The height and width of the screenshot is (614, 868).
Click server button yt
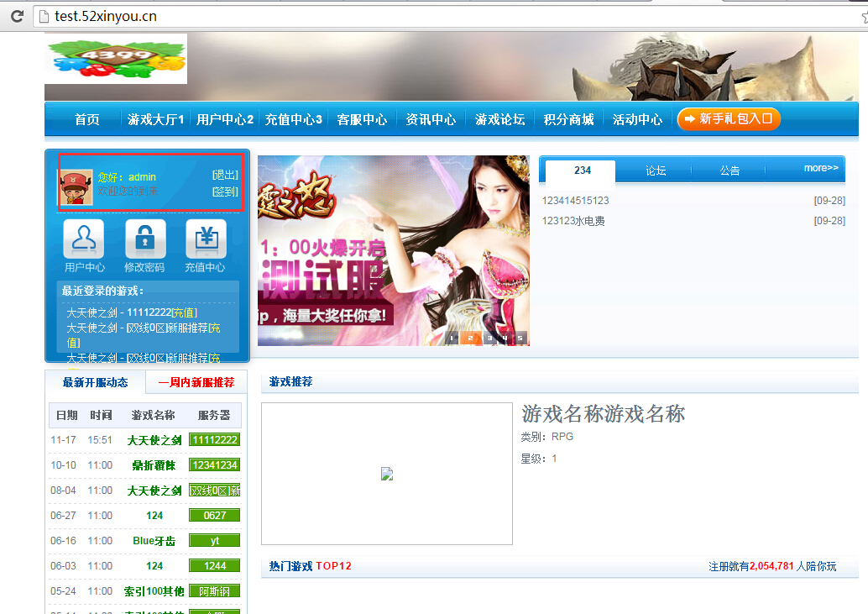(x=215, y=541)
